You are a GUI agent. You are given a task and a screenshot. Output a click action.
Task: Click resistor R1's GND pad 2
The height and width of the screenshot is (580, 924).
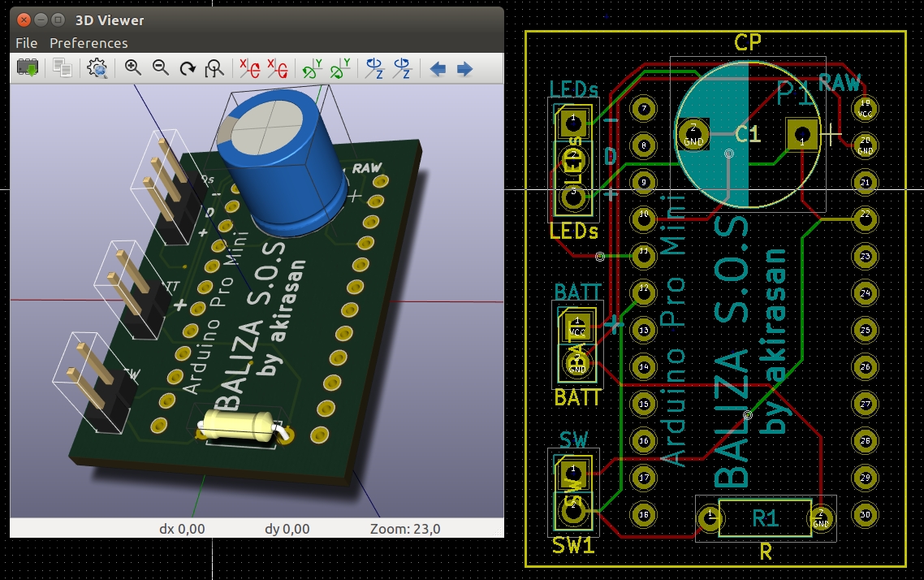(x=821, y=518)
